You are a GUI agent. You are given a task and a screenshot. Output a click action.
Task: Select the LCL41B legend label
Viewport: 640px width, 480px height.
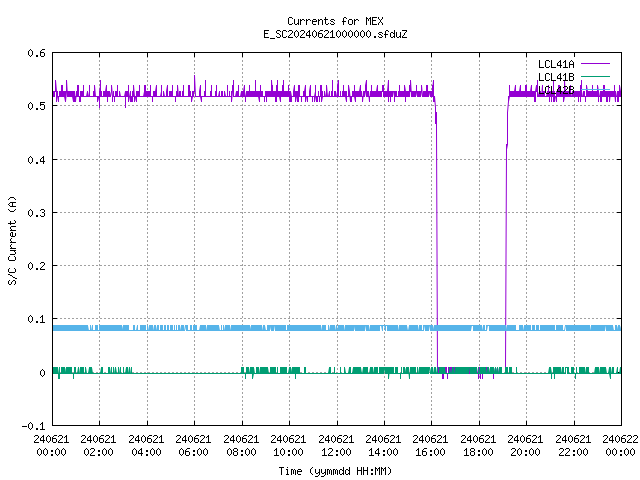coord(556,77)
